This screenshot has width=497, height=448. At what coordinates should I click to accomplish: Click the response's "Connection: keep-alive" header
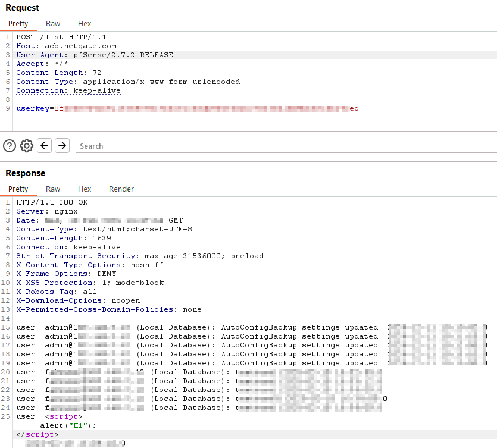tap(68, 247)
